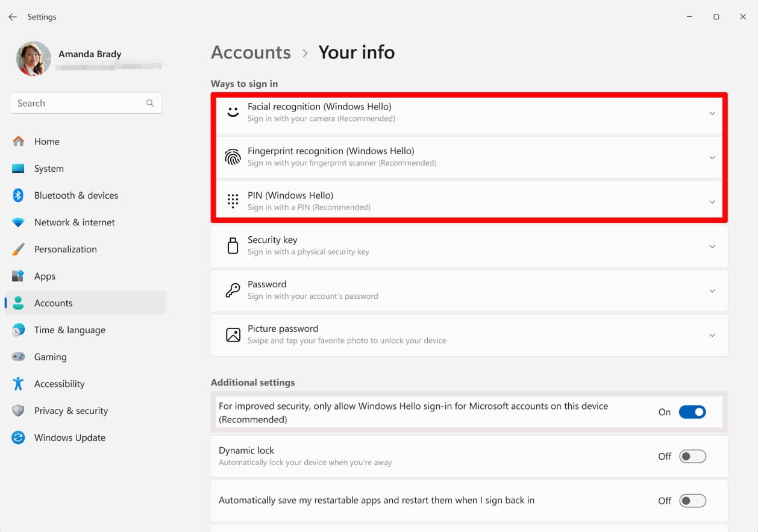This screenshot has width=758, height=532.
Task: Click the Accounts breadcrumb link
Action: [x=251, y=52]
